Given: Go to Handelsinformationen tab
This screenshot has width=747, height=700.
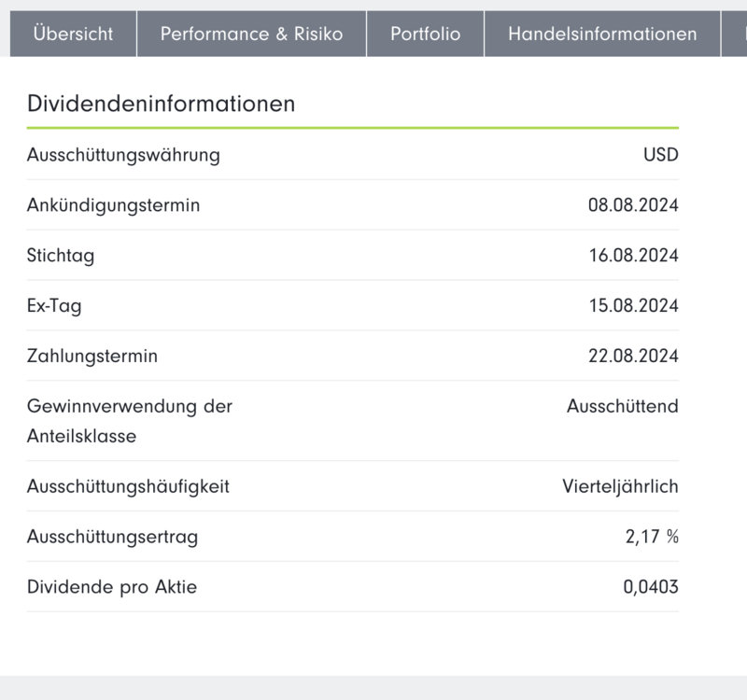Looking at the screenshot, I should 602,34.
